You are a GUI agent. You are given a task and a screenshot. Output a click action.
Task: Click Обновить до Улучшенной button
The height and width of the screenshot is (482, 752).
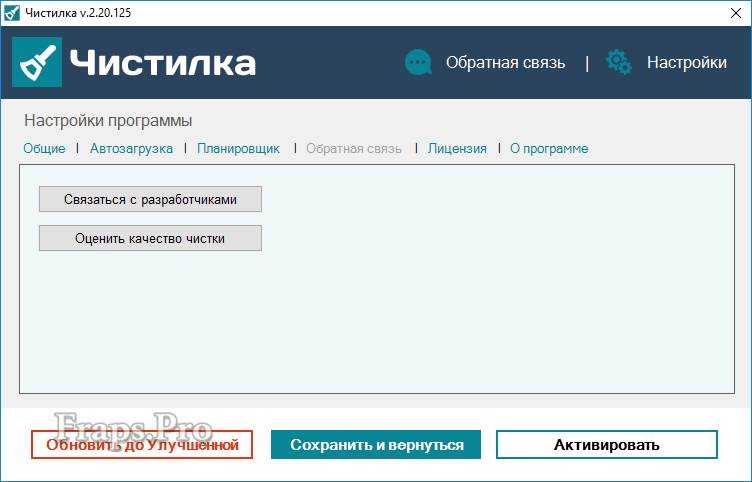(142, 445)
